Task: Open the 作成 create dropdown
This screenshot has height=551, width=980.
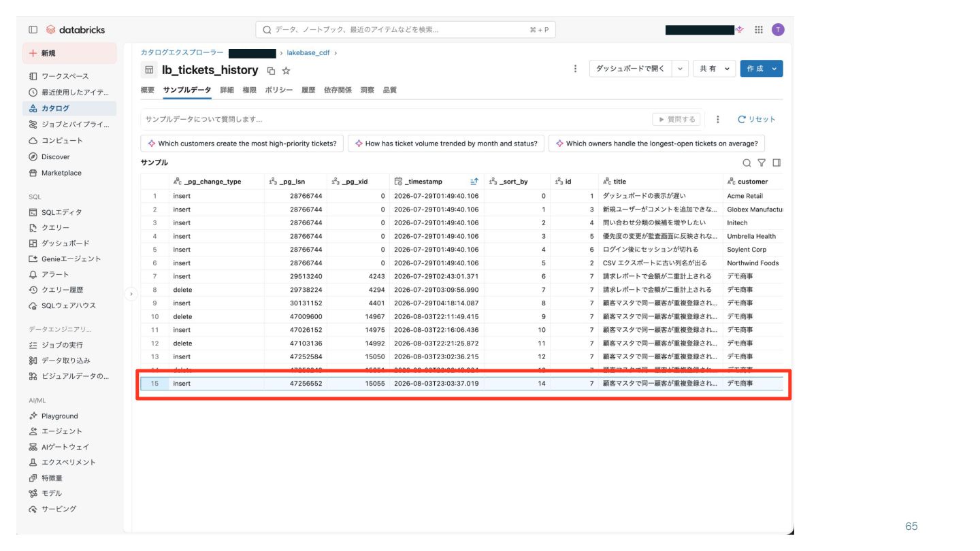Action: (762, 69)
